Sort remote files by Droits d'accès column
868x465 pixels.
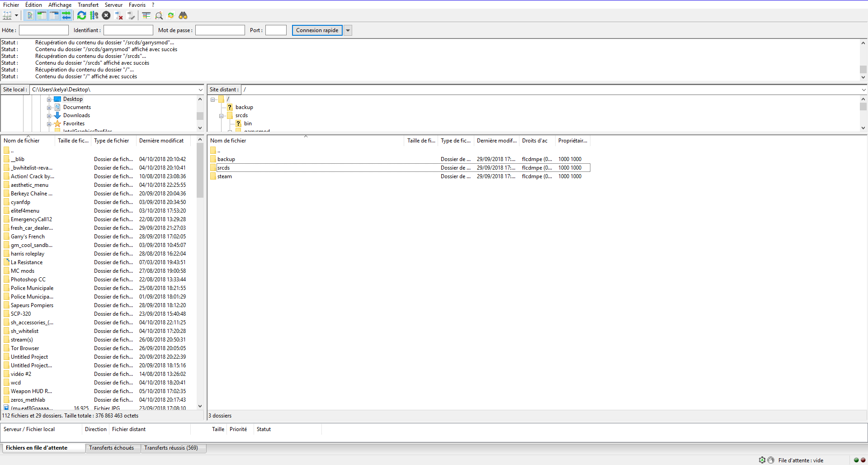[x=537, y=141]
